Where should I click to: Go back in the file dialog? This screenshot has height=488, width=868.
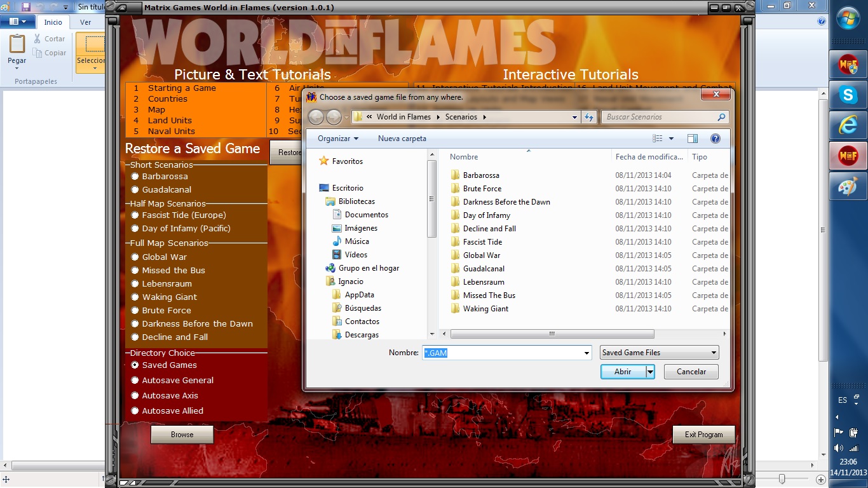(316, 117)
